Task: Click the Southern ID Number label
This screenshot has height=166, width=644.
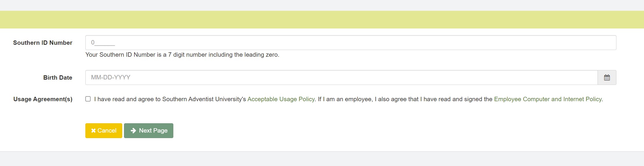Action: [43, 43]
